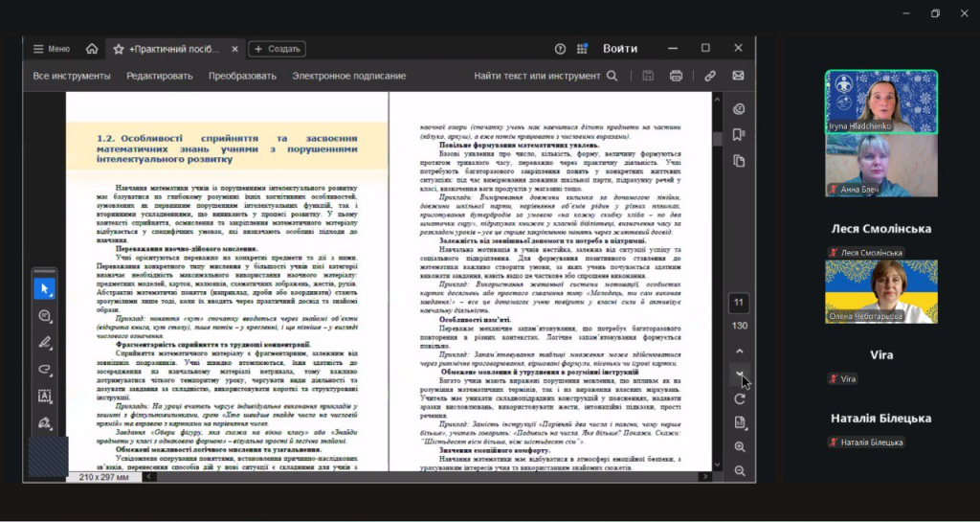Click the print document icon
The height and width of the screenshot is (522, 980).
[677, 76]
